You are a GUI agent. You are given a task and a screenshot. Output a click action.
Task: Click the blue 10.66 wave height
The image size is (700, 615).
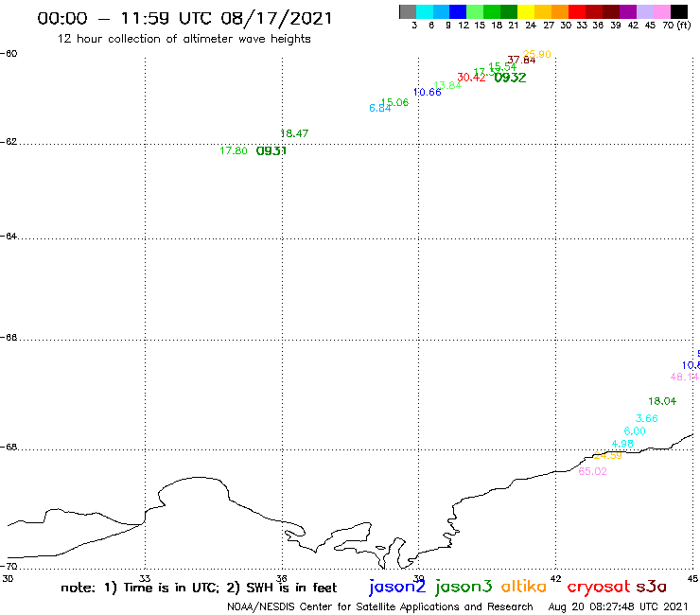tap(428, 93)
